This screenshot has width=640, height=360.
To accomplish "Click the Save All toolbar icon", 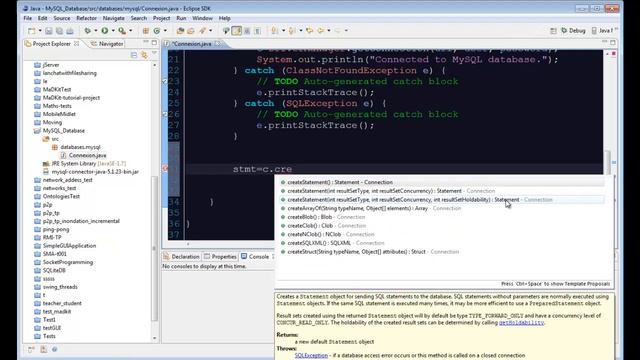I will (x=59, y=31).
